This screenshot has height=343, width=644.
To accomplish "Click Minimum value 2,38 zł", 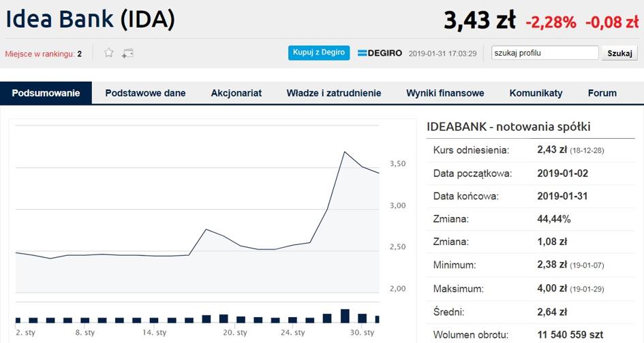I will 552,265.
